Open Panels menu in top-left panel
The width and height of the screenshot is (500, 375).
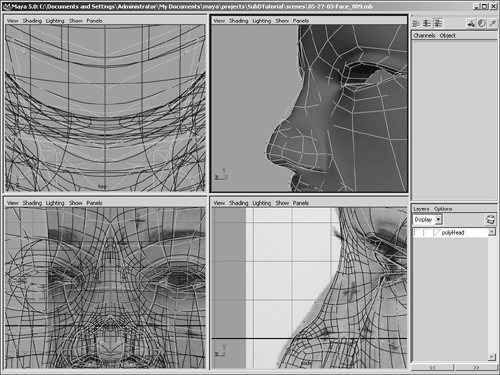(94, 21)
